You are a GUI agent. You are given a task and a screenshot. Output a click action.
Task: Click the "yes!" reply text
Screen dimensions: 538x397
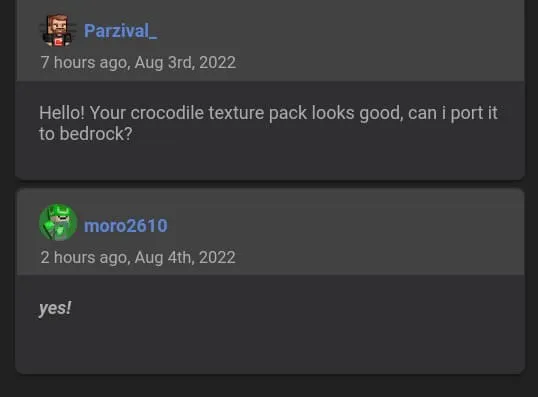pyautogui.click(x=55, y=308)
